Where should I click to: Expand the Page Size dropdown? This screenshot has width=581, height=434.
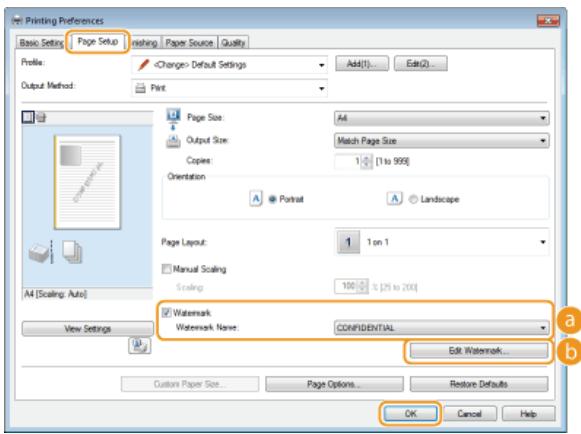pos(441,118)
